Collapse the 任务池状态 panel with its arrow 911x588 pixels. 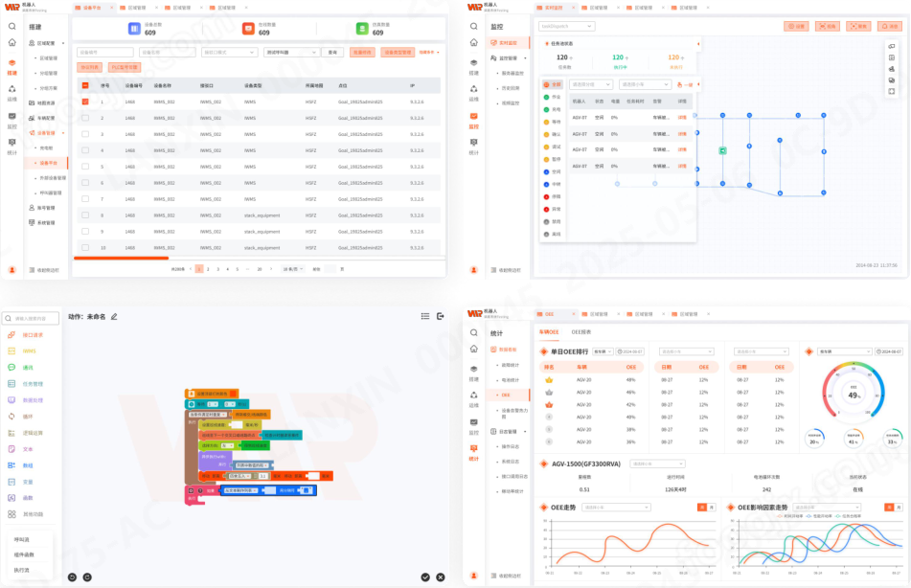click(697, 44)
